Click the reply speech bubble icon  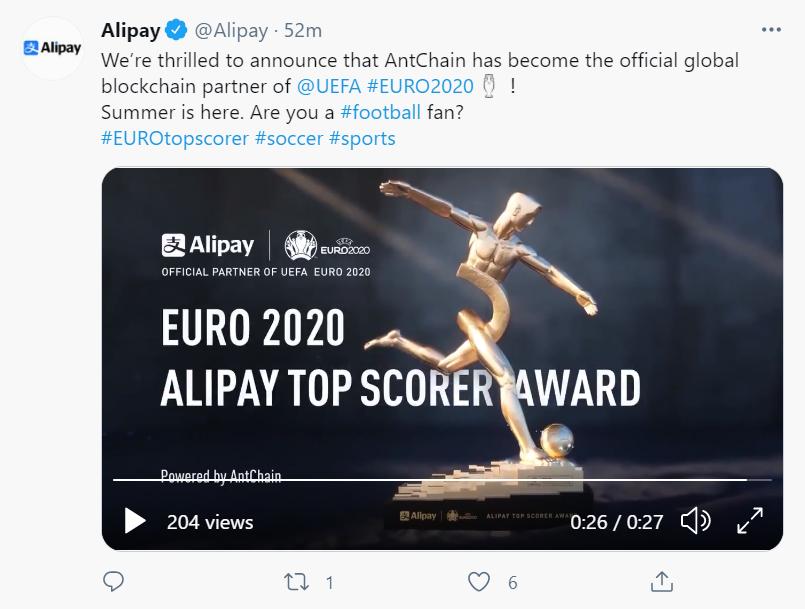114,581
